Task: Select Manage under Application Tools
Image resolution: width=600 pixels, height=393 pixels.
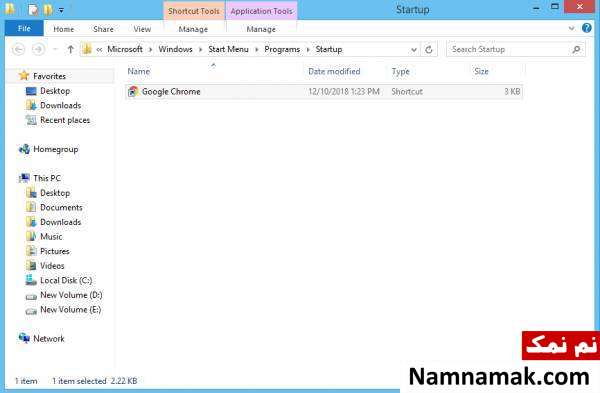Action: click(261, 29)
